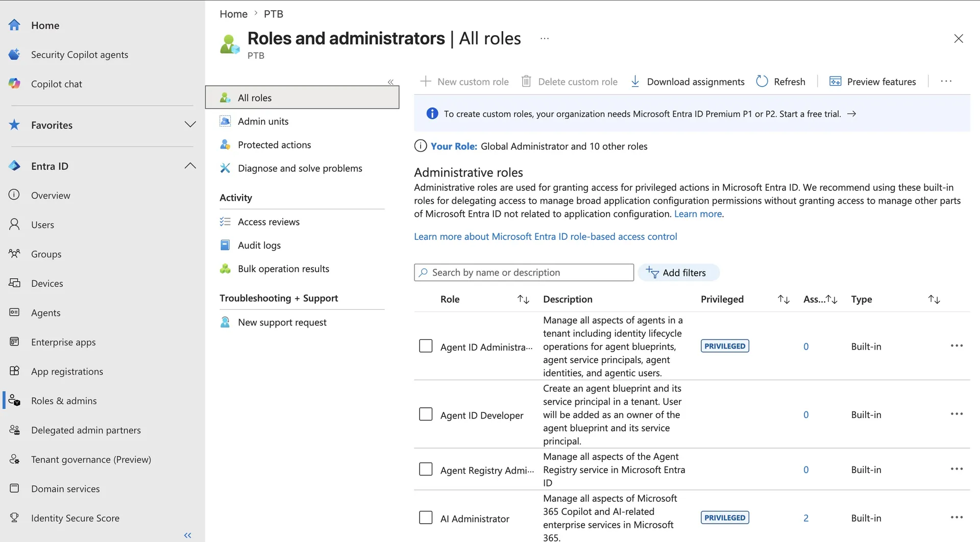Click the Home icon in the sidebar

[x=14, y=25]
